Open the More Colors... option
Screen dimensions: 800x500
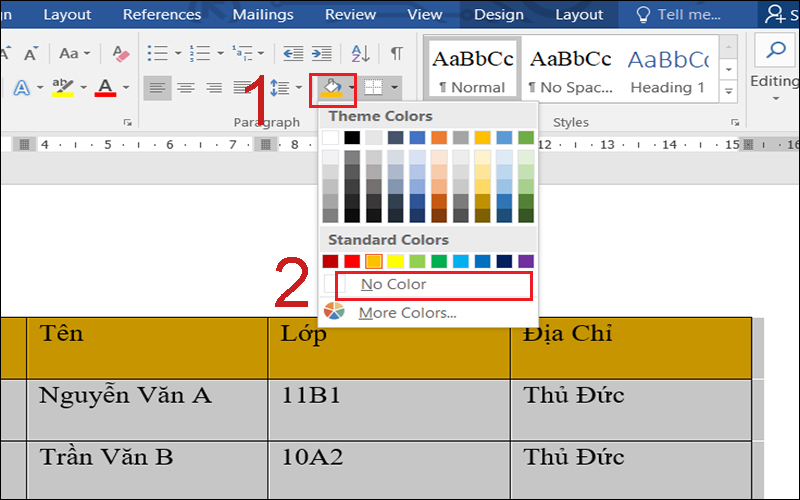407,313
